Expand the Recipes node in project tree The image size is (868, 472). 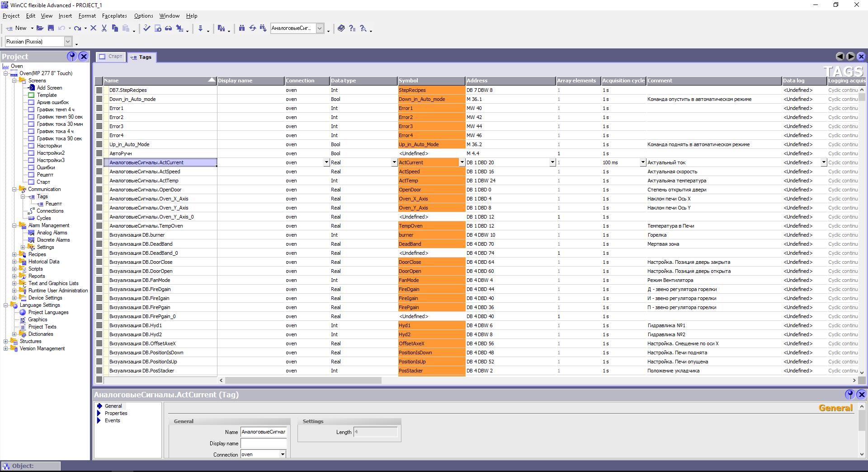[14, 254]
